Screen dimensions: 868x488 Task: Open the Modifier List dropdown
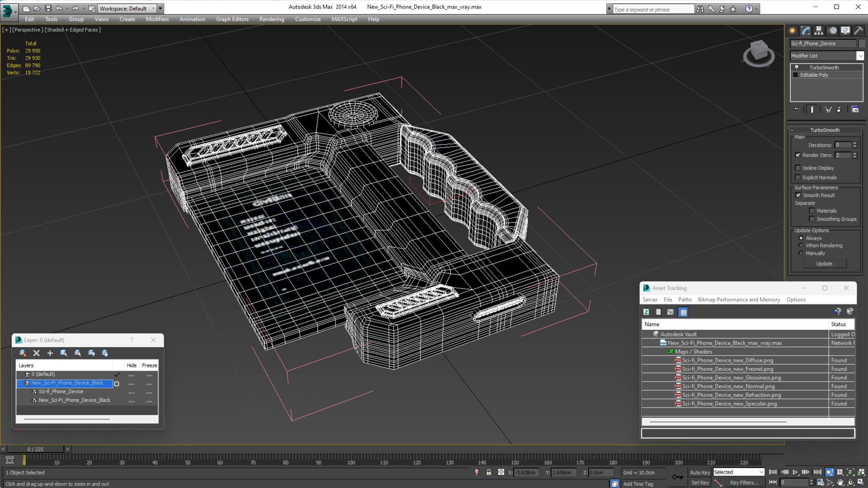coord(827,56)
